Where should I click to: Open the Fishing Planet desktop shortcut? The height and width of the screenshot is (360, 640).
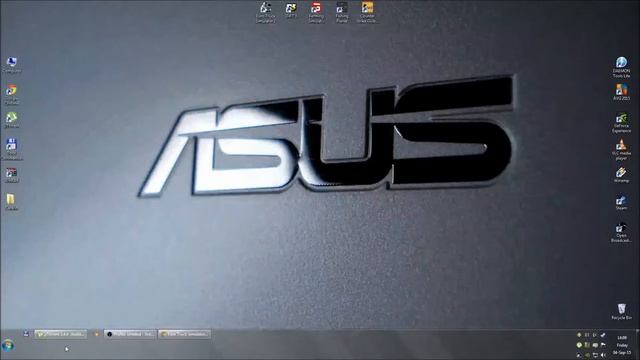coord(342,12)
